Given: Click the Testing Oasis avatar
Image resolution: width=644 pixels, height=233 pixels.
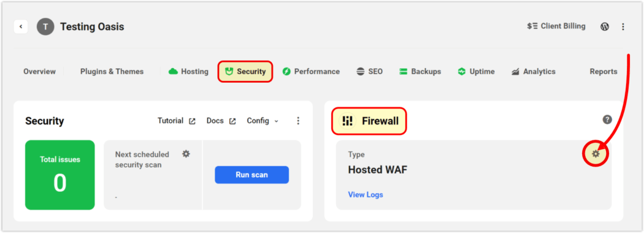Looking at the screenshot, I should (45, 27).
